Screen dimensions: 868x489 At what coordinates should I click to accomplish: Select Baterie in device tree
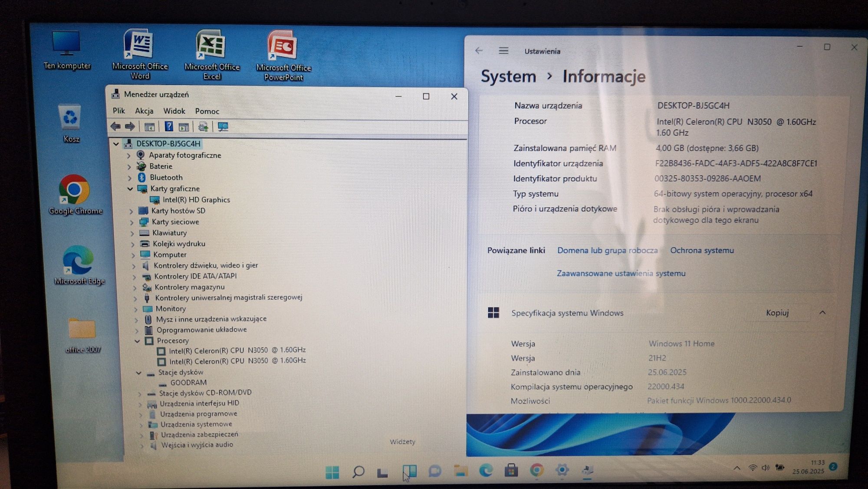161,166
